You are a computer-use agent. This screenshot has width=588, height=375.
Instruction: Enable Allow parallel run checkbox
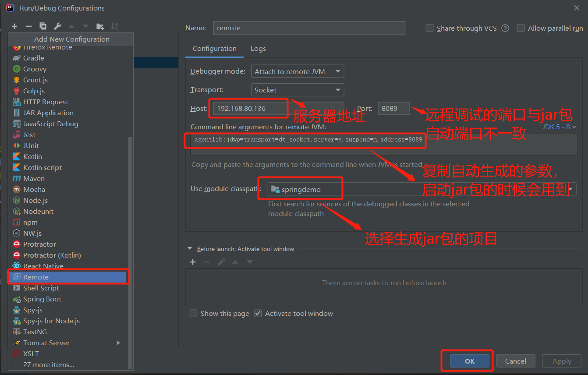[x=521, y=28]
